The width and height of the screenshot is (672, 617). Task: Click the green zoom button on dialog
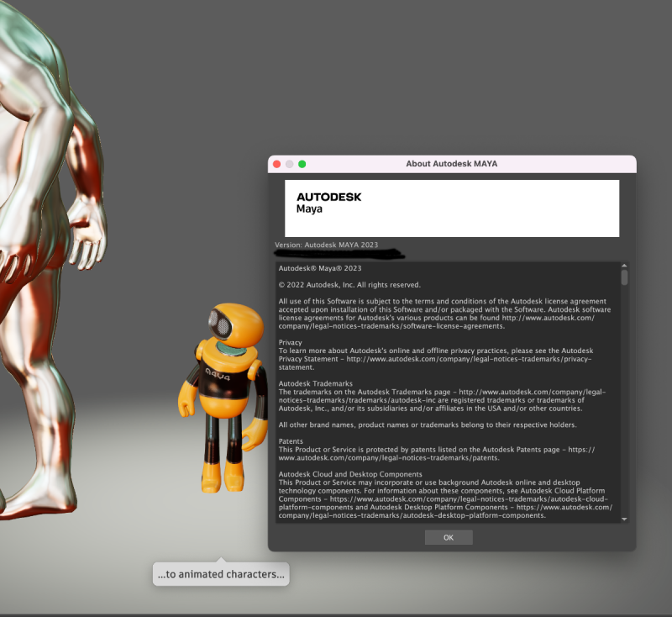[302, 164]
